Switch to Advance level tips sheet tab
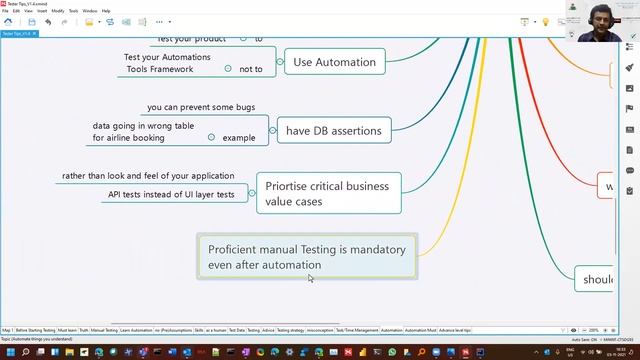Viewport: 640px width, 360px height. point(455,330)
